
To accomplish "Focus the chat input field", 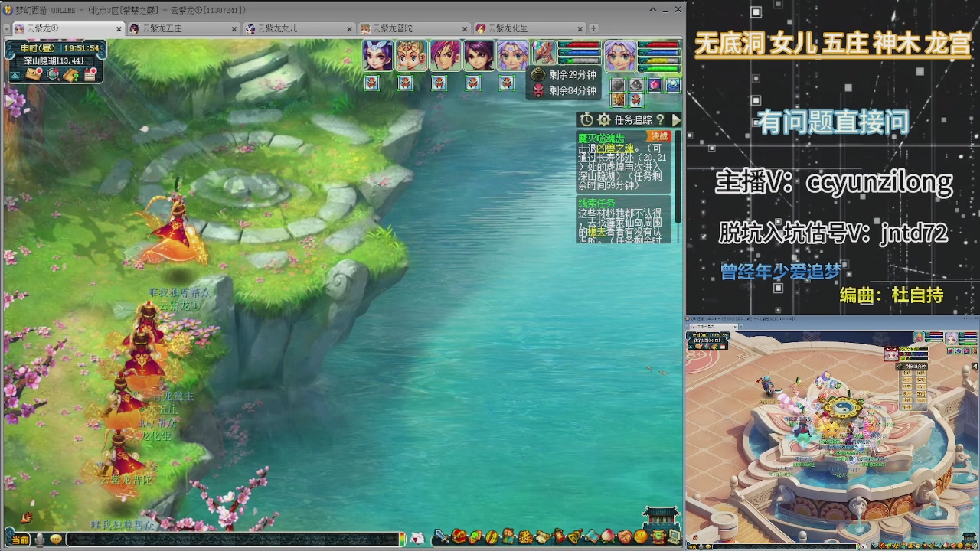I will 234,540.
